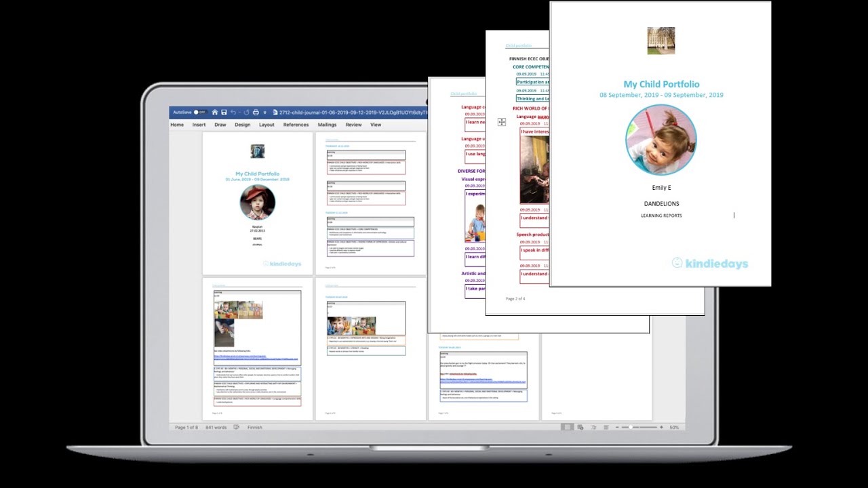Click the small building image atop front page
Image resolution: width=868 pixels, height=488 pixels.
pyautogui.click(x=661, y=41)
